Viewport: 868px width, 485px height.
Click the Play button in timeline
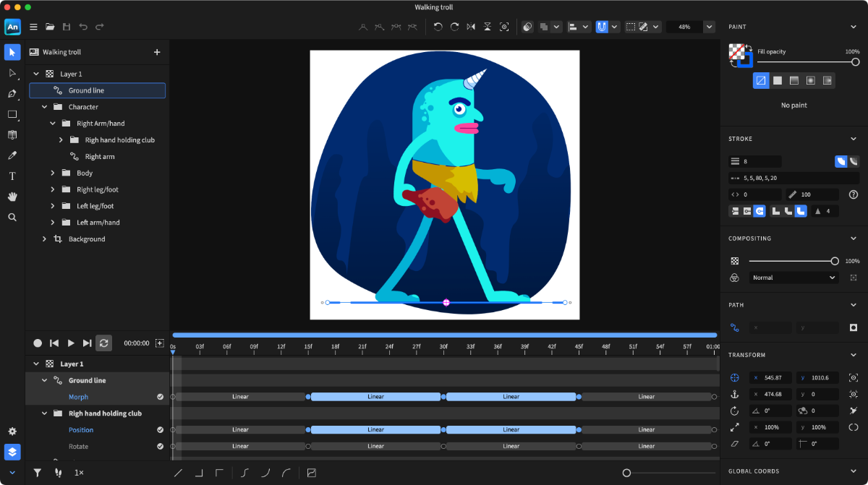coord(71,343)
